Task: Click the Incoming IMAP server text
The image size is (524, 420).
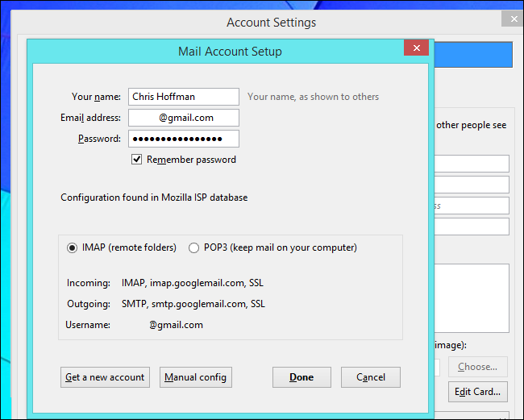Action: 193,283
